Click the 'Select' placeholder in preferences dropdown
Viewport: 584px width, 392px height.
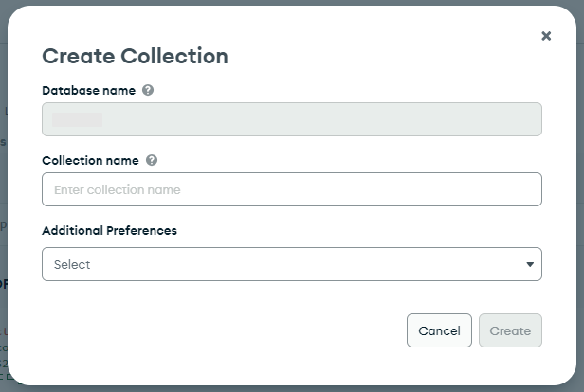point(72,265)
